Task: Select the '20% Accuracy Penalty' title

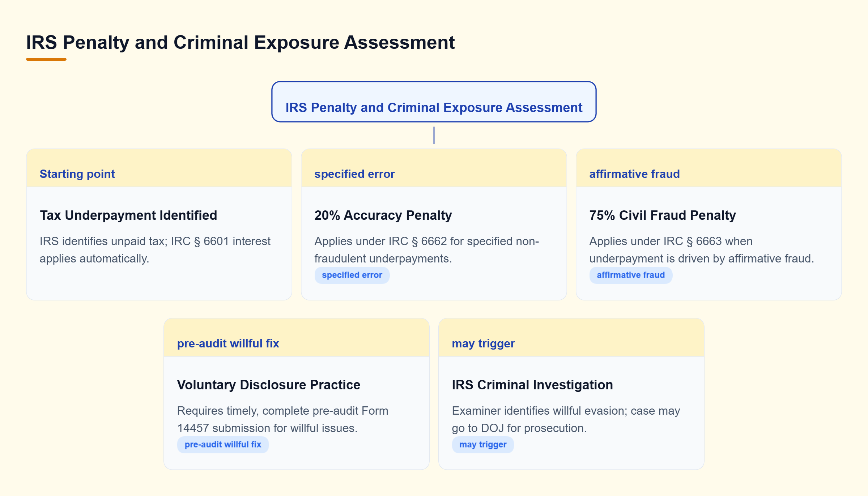Action: tap(383, 215)
